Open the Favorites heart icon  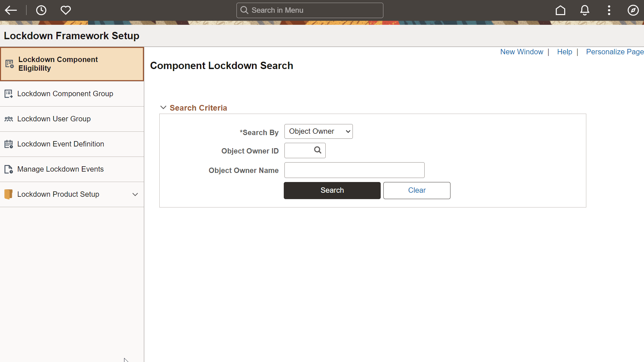coord(65,10)
